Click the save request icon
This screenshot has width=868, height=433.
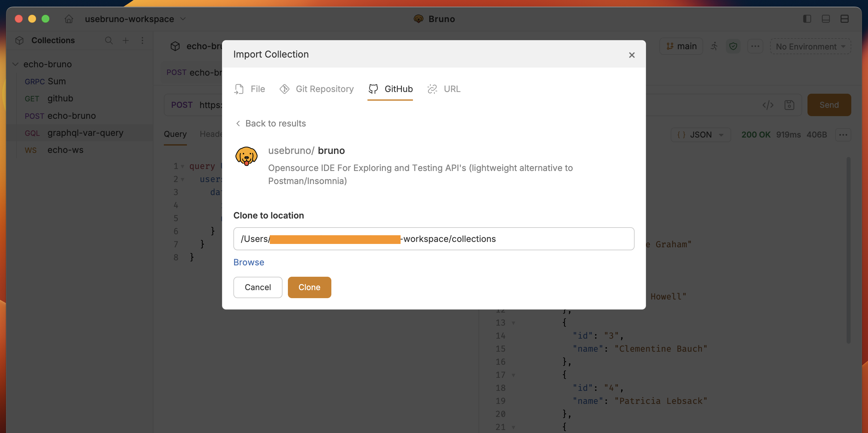click(789, 105)
